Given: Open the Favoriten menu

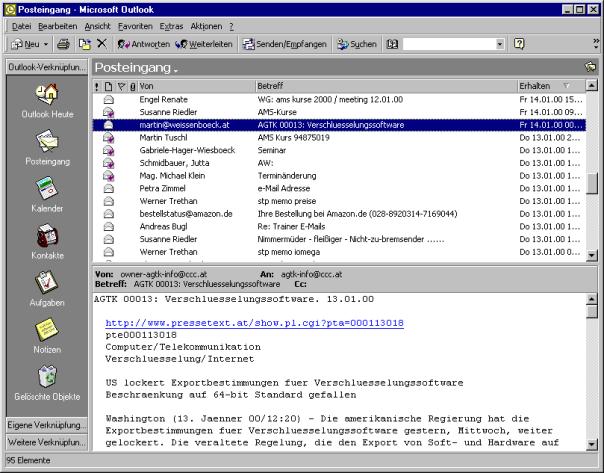Looking at the screenshot, I should (135, 27).
